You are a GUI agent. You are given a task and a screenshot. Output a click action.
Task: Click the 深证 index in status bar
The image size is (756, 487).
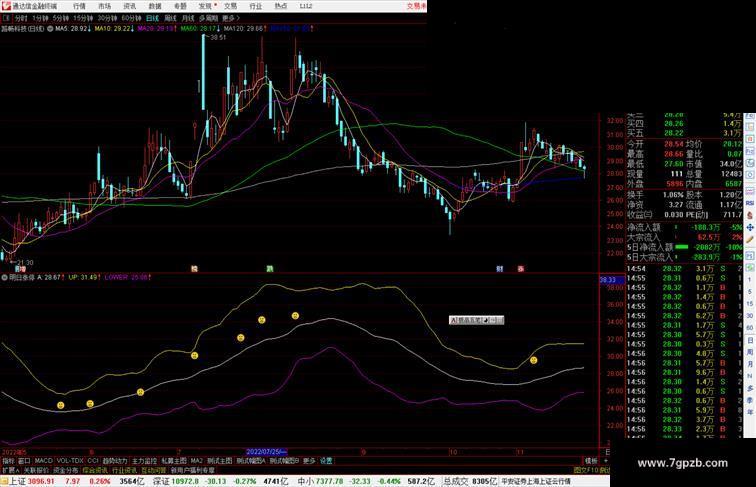coord(161,481)
